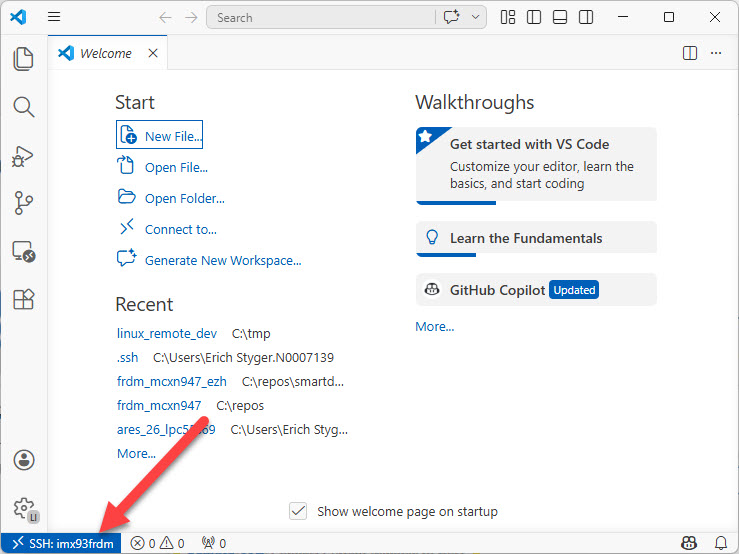Toggle bottom panel visibility
The width and height of the screenshot is (739, 554).
click(x=559, y=17)
